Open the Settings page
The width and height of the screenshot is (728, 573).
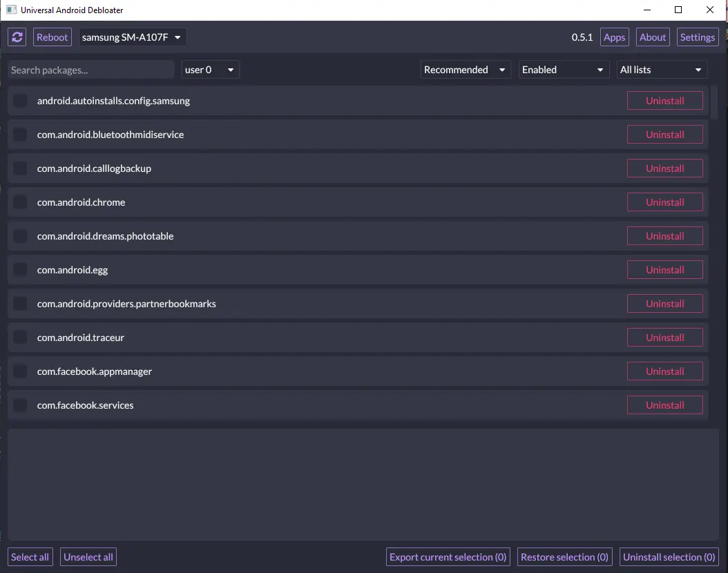(x=698, y=37)
